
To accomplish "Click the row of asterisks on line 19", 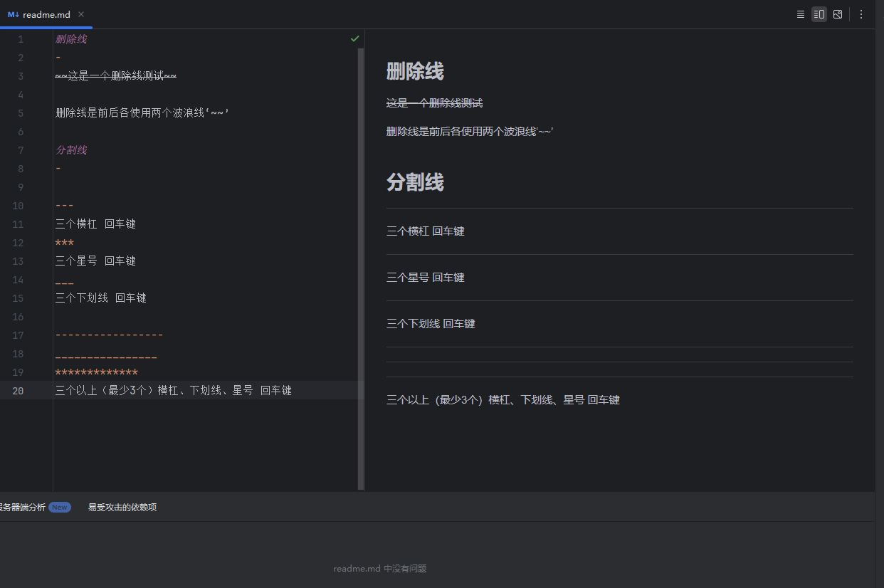I will tap(96, 372).
